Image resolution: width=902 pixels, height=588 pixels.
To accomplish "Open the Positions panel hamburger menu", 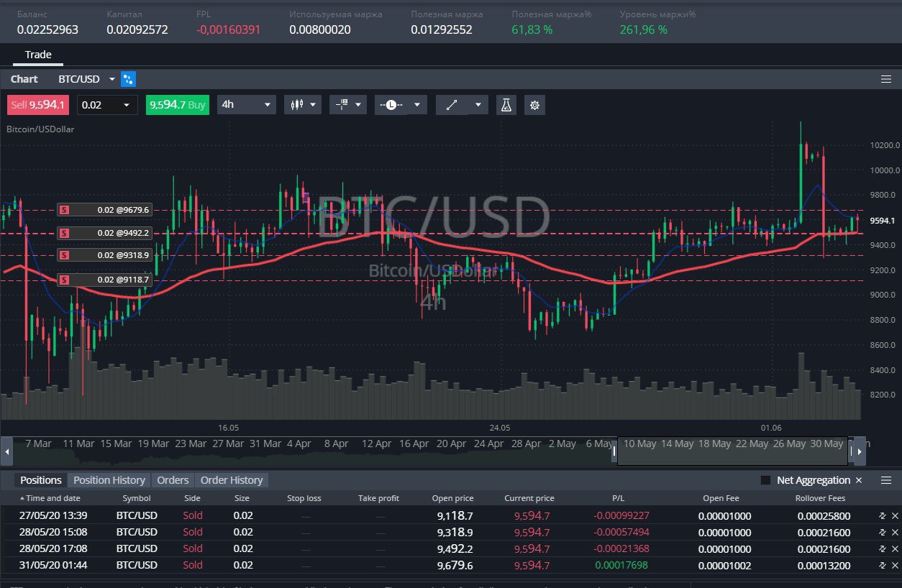I will [885, 480].
